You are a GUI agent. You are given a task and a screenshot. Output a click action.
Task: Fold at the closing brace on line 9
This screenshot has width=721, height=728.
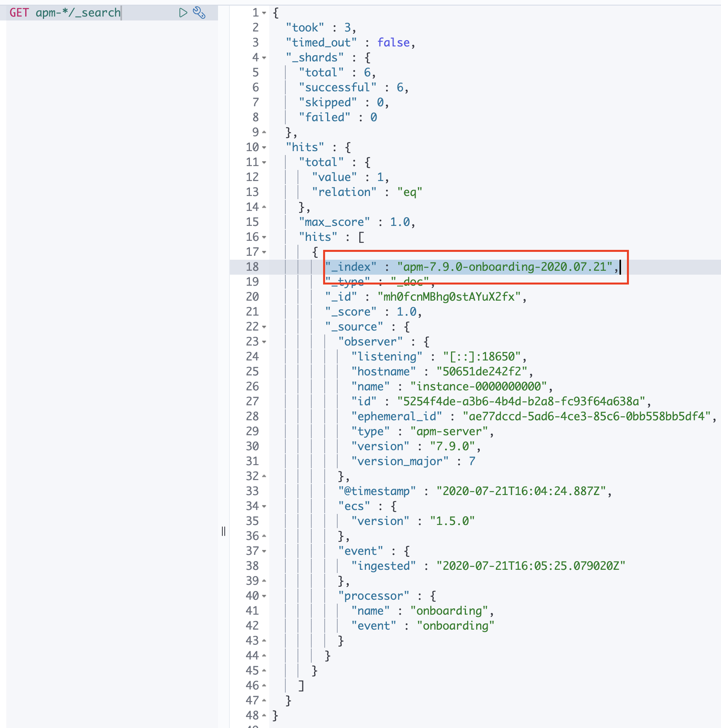264,133
